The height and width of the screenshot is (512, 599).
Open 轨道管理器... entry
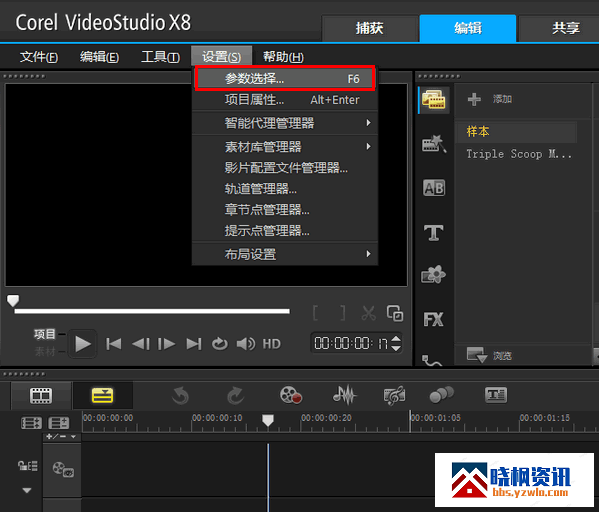tap(285, 189)
